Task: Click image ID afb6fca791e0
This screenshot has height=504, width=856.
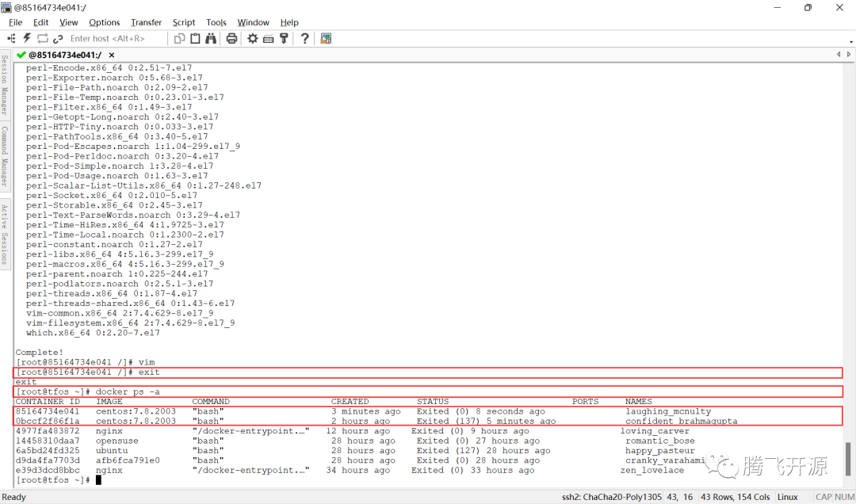Action: tap(128, 460)
